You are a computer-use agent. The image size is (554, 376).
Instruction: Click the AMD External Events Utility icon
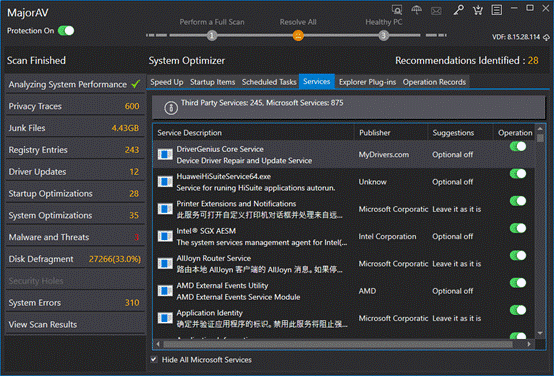[165, 290]
